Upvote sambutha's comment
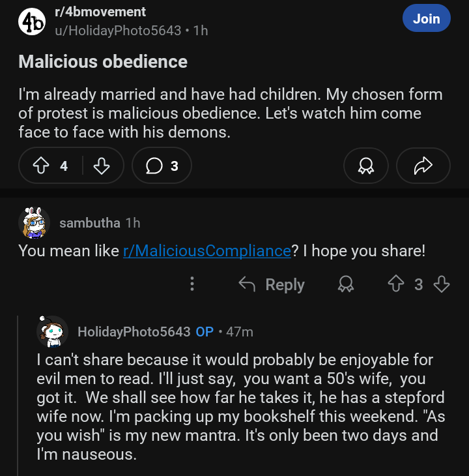Image resolution: width=469 pixels, height=476 pixels. [395, 284]
